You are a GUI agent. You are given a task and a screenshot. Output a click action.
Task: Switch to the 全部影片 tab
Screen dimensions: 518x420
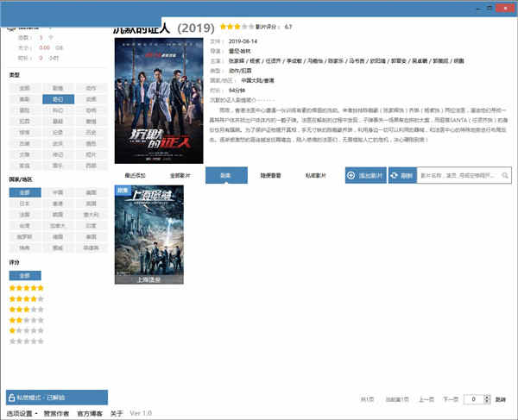180,176
